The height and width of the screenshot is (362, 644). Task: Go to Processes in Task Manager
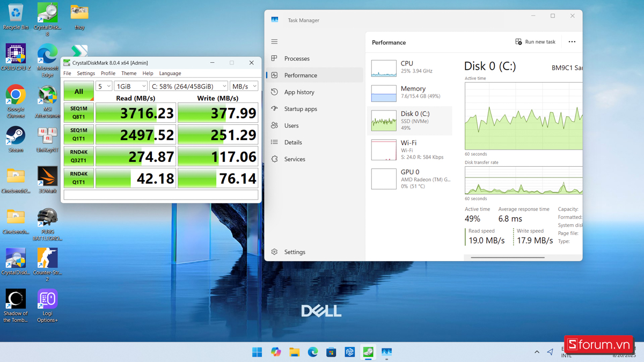[314, 58]
